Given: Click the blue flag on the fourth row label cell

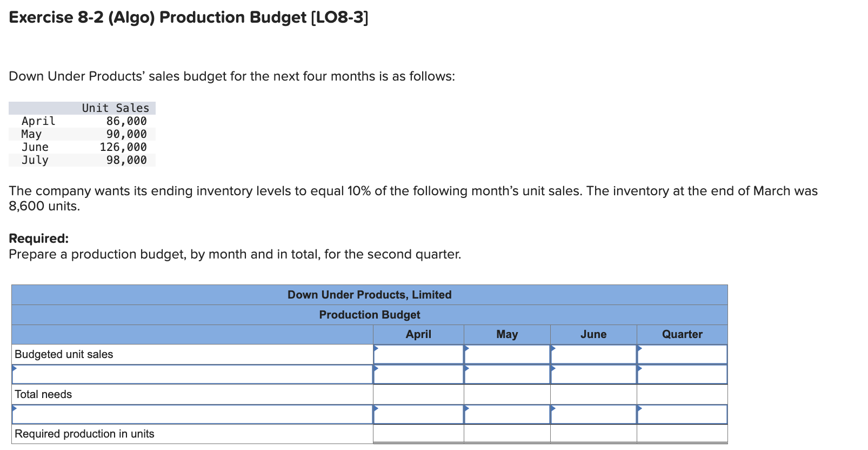Looking at the screenshot, I should (x=14, y=409).
